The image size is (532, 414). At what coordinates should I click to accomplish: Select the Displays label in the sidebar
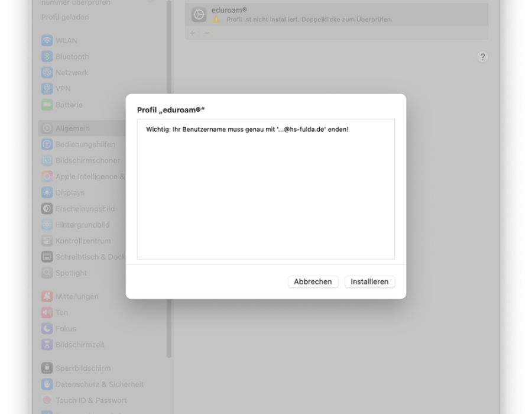point(70,192)
